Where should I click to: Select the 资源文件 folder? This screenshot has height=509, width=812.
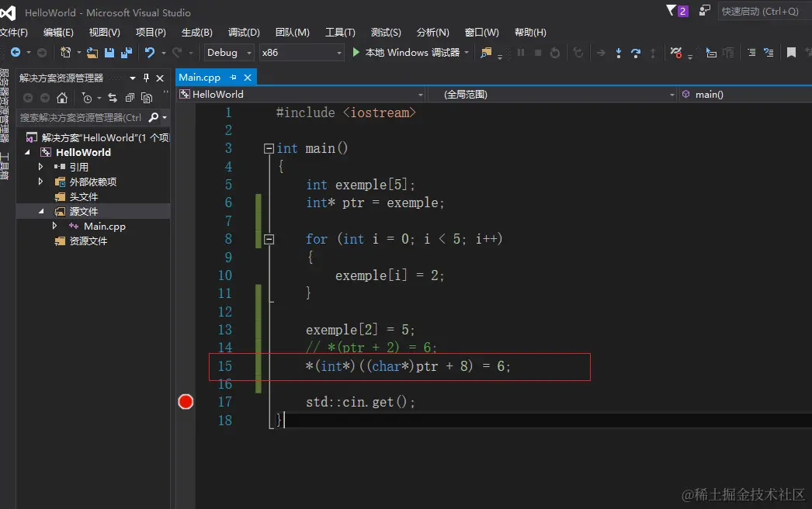(x=88, y=241)
